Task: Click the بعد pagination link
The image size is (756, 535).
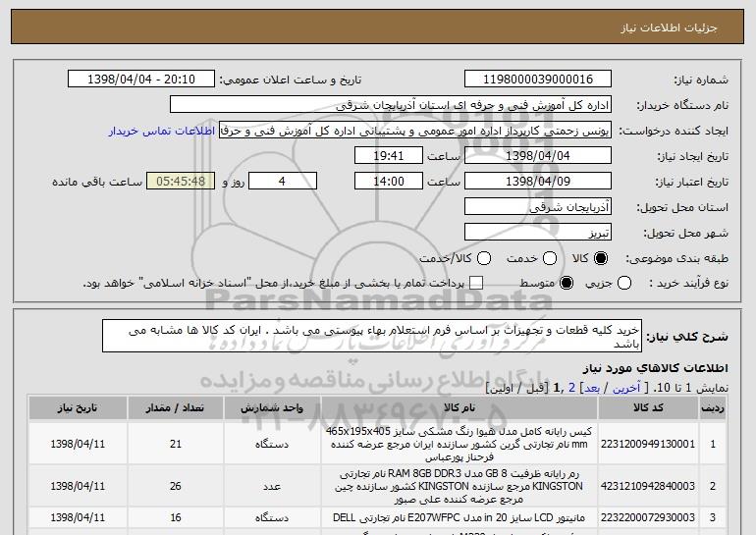Action: click(x=592, y=388)
